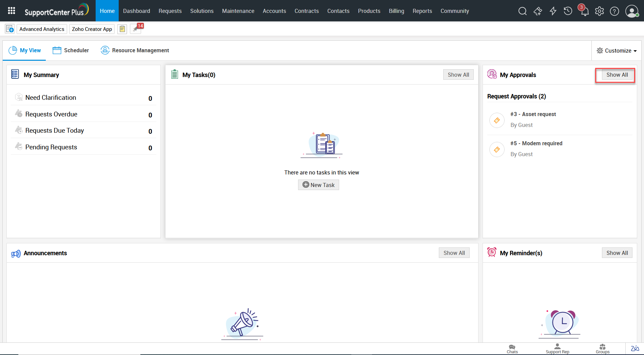Open the Advanced Analytics button
Viewport: 644px width, 355px height.
coord(42,29)
